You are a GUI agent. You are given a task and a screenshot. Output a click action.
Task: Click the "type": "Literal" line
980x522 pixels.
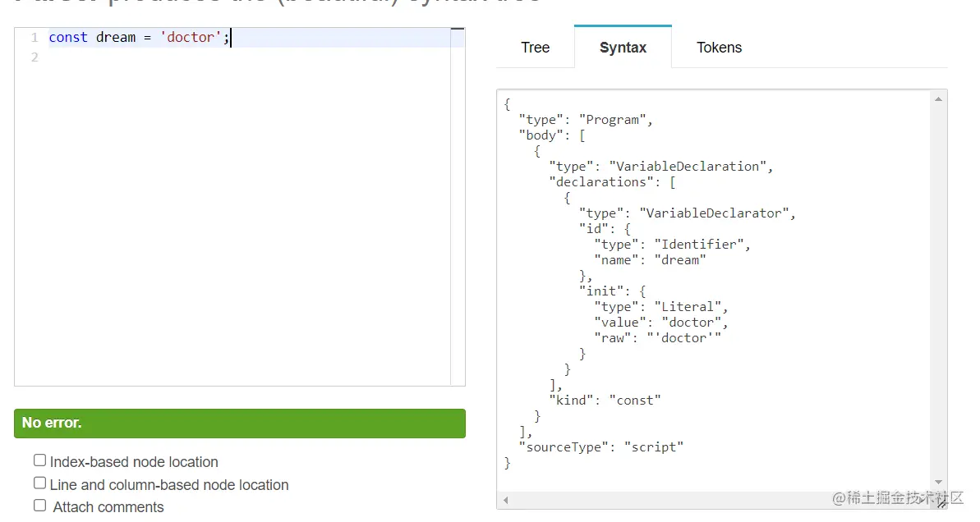[x=660, y=307]
